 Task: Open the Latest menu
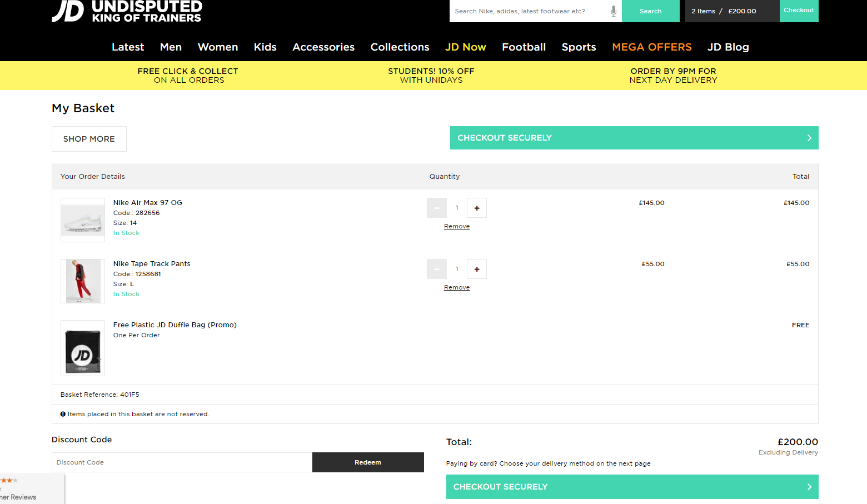[x=128, y=47]
